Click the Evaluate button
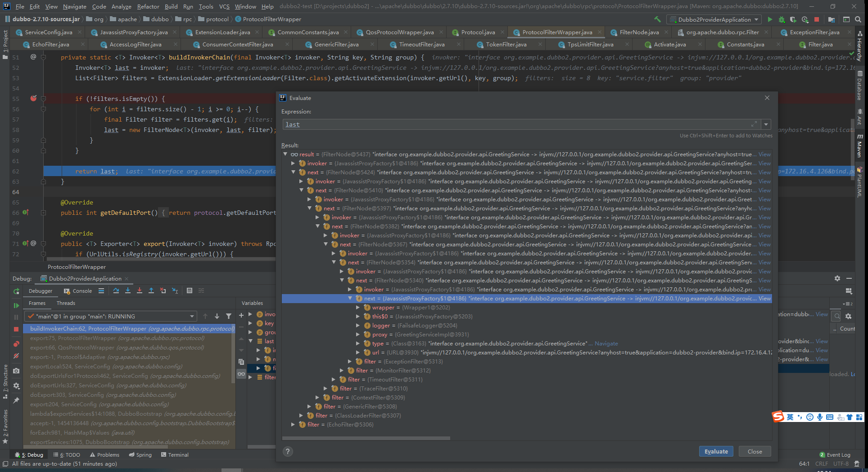The height and width of the screenshot is (472, 868). 716,451
